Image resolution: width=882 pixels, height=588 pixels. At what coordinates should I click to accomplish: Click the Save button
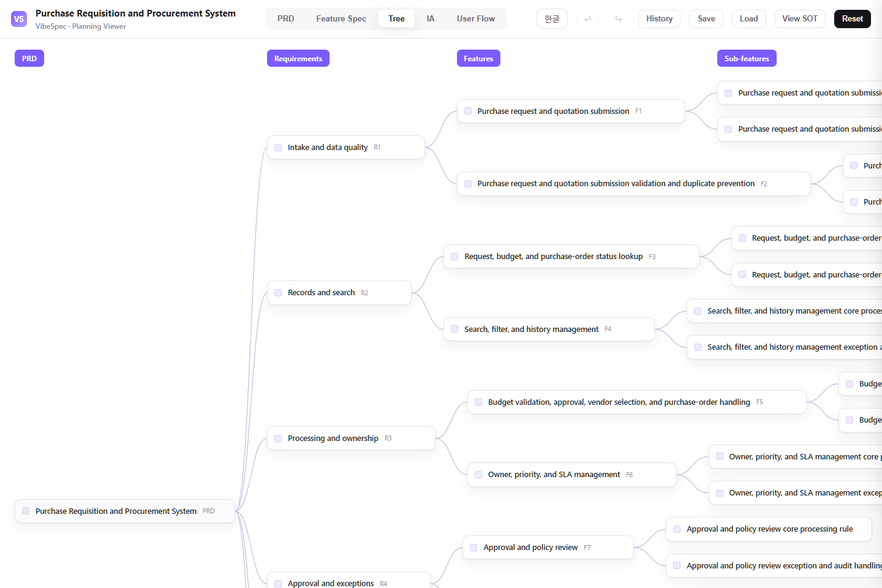706,19
